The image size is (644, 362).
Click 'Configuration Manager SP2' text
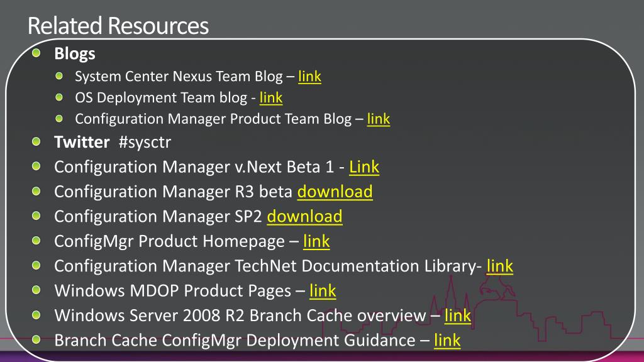pos(158,216)
